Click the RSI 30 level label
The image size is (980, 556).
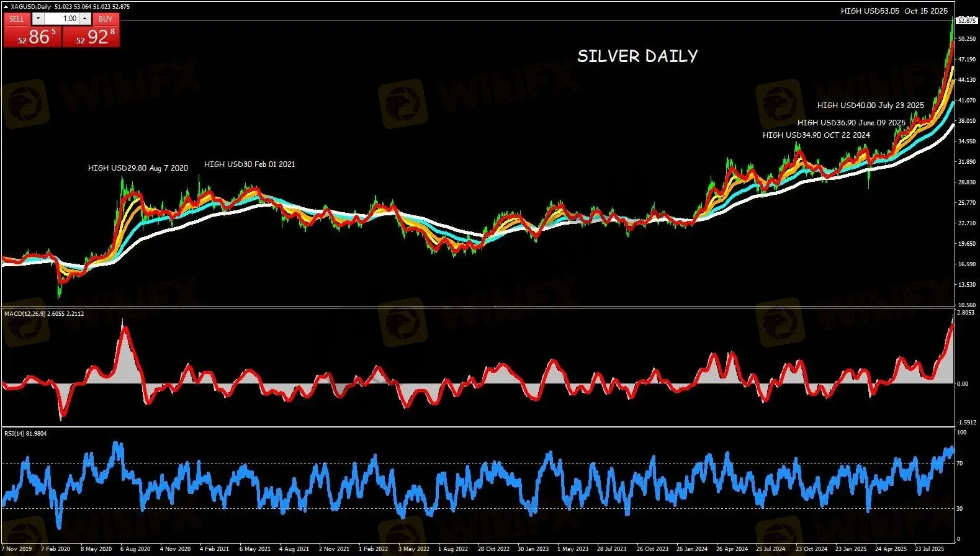tap(961, 509)
